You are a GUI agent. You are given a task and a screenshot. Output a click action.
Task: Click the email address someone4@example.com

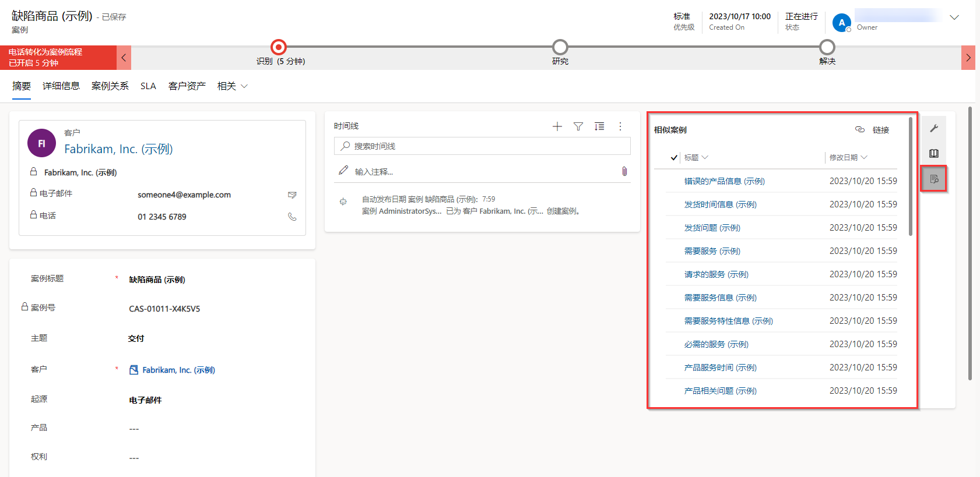[184, 195]
